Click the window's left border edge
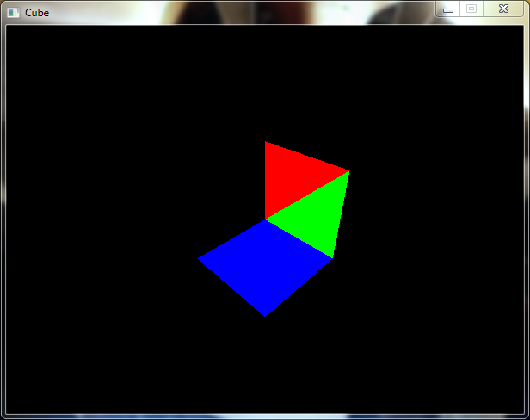 (3, 215)
